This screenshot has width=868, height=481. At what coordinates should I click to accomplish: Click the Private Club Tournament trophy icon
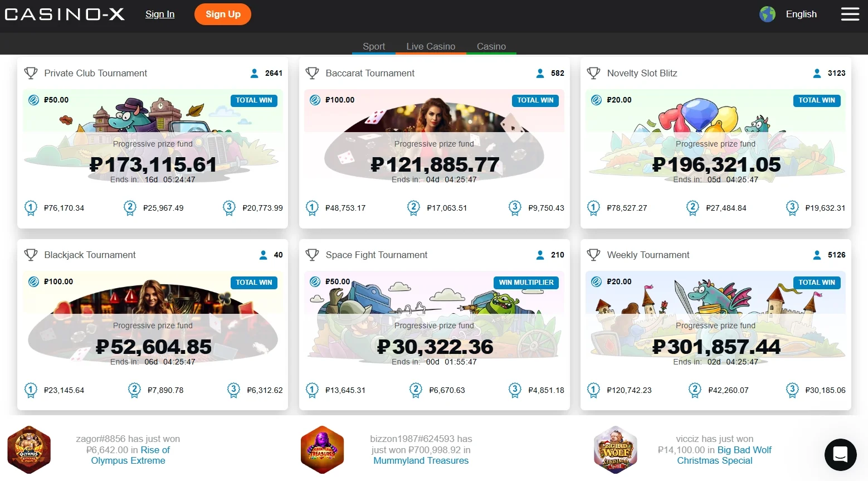coord(31,73)
